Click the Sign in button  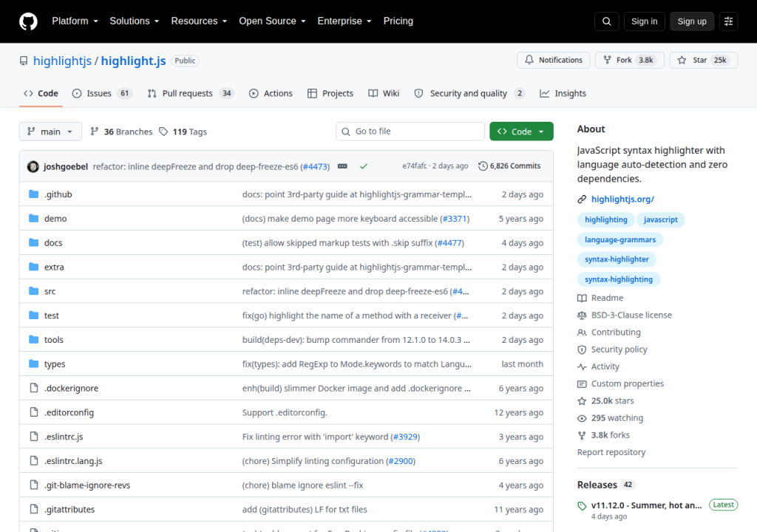(644, 21)
